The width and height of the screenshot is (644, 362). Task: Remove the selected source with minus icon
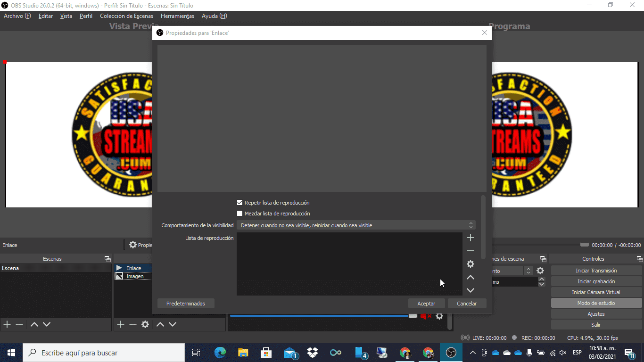point(133,324)
